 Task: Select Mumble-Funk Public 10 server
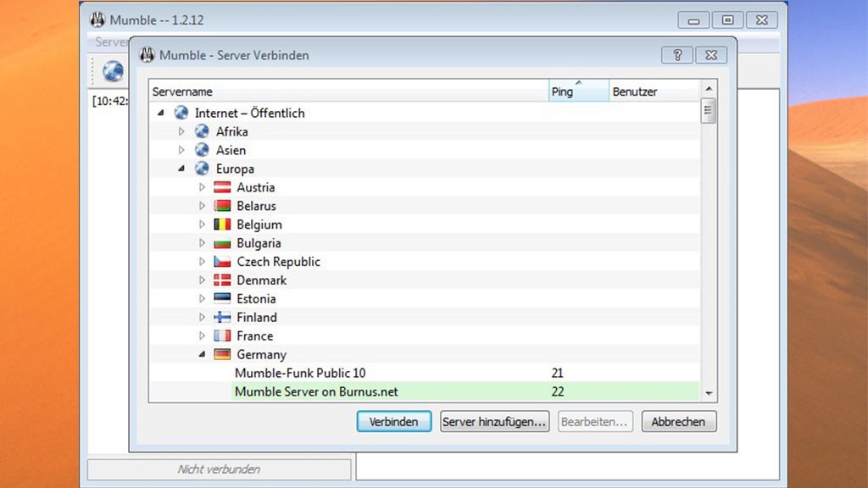point(300,374)
